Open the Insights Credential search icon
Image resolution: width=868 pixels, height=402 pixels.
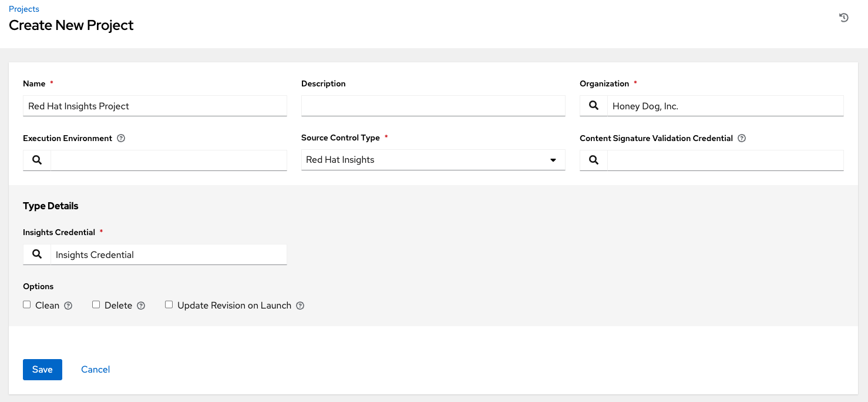[x=36, y=254]
